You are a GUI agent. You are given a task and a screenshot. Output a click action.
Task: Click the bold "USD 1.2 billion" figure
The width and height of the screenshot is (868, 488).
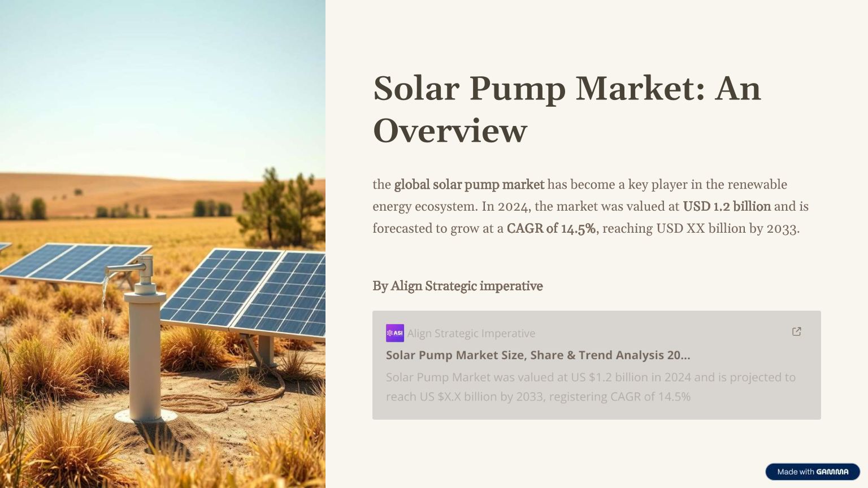tap(727, 207)
